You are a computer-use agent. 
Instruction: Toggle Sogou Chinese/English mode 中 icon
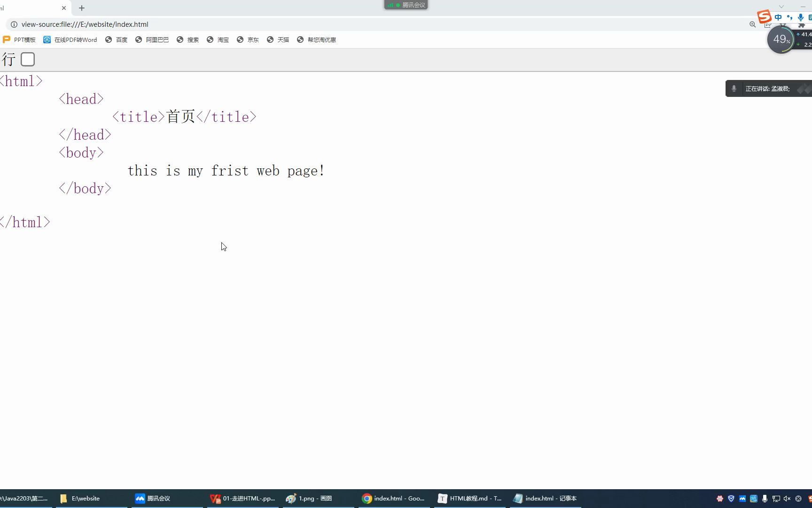tap(778, 17)
